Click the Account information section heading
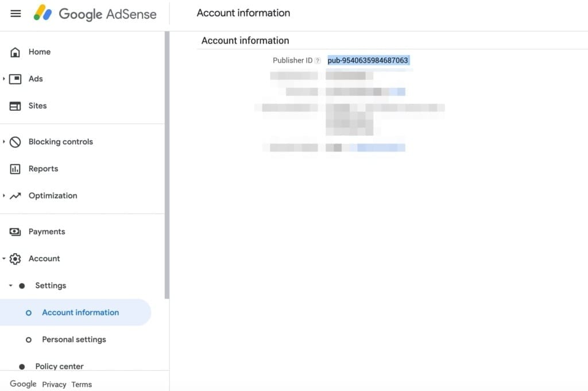 245,41
